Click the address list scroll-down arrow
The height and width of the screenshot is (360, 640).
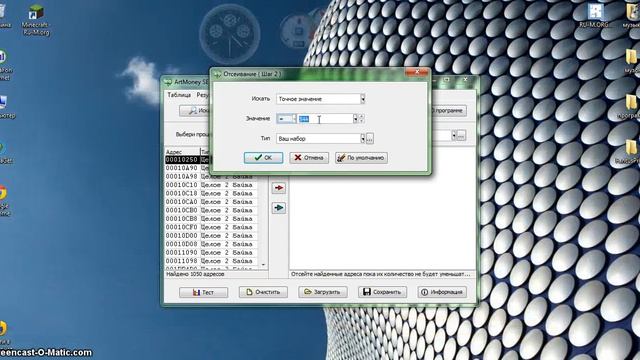click(x=263, y=265)
